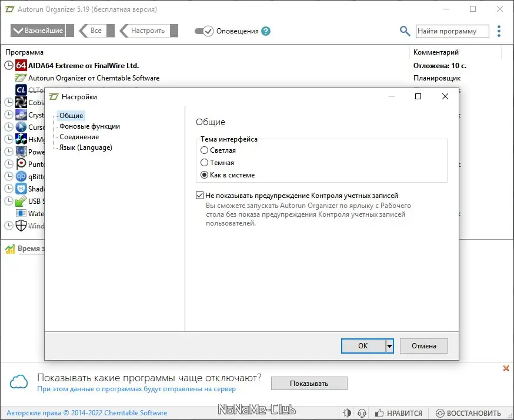The width and height of the screenshot is (514, 420).
Task: Click the theme contrast icon in status bar
Action: [347, 413]
